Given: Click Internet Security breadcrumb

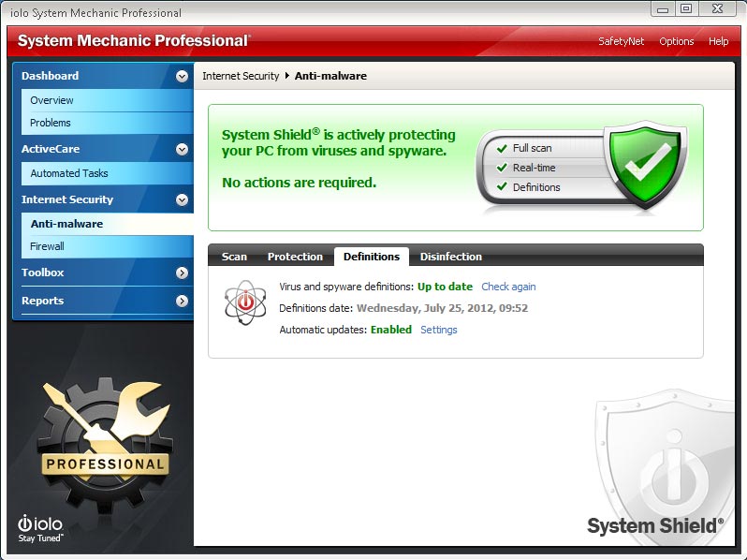Looking at the screenshot, I should pos(241,76).
